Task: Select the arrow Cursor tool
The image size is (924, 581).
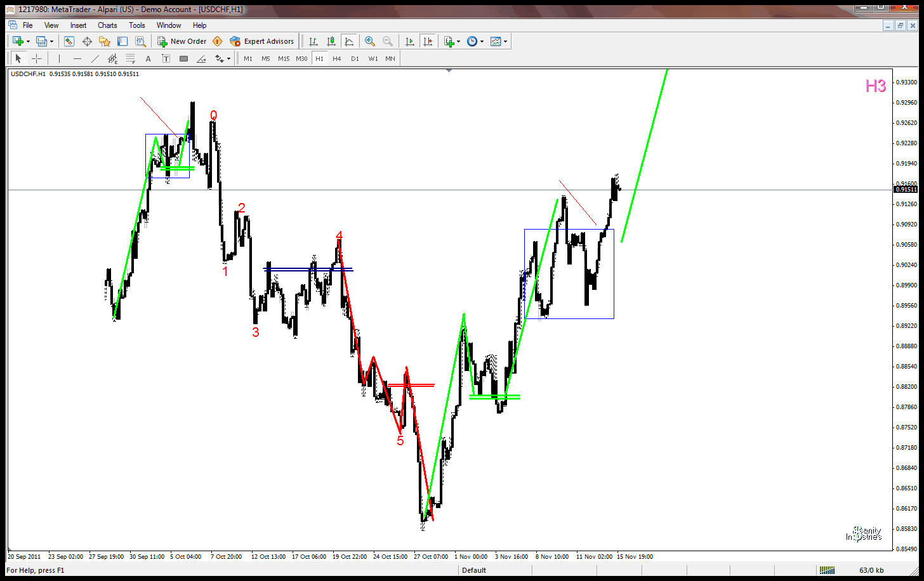Action: click(x=18, y=58)
